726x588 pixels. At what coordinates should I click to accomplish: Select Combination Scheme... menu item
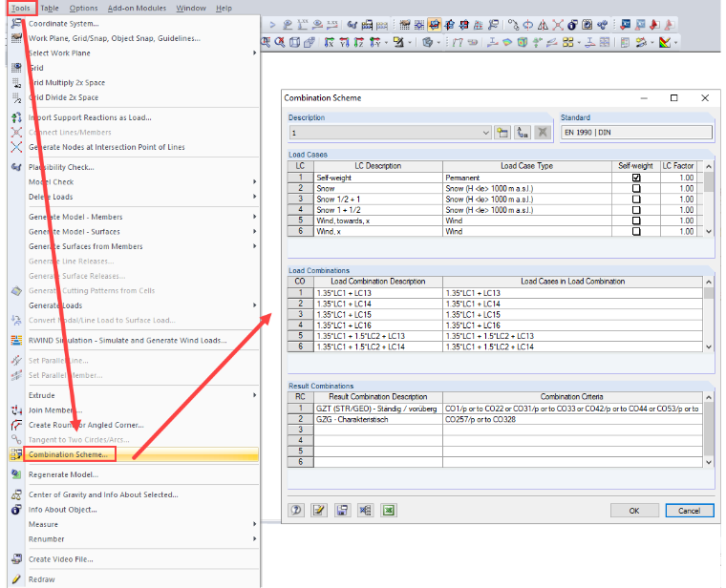click(x=135, y=454)
